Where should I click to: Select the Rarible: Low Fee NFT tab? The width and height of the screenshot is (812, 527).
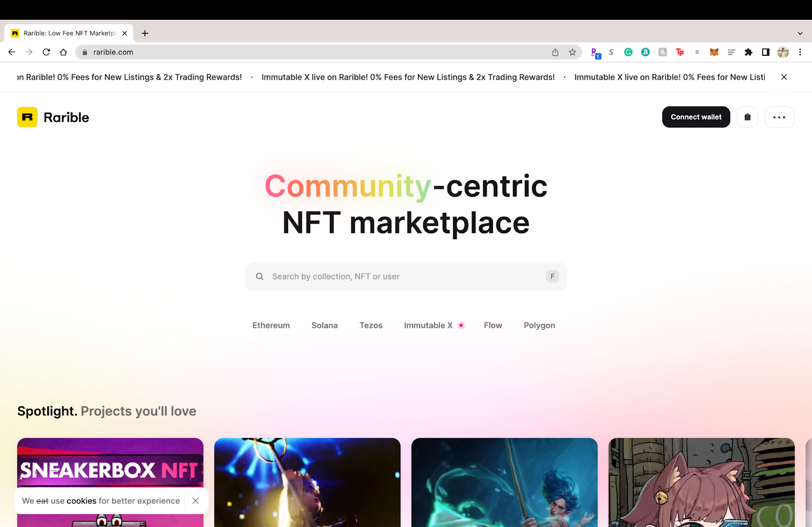tap(69, 33)
